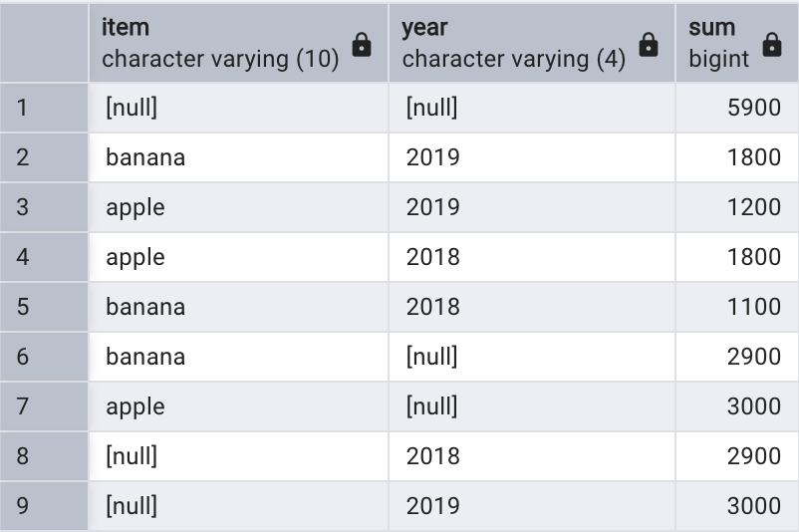Select row number 1

44,108
